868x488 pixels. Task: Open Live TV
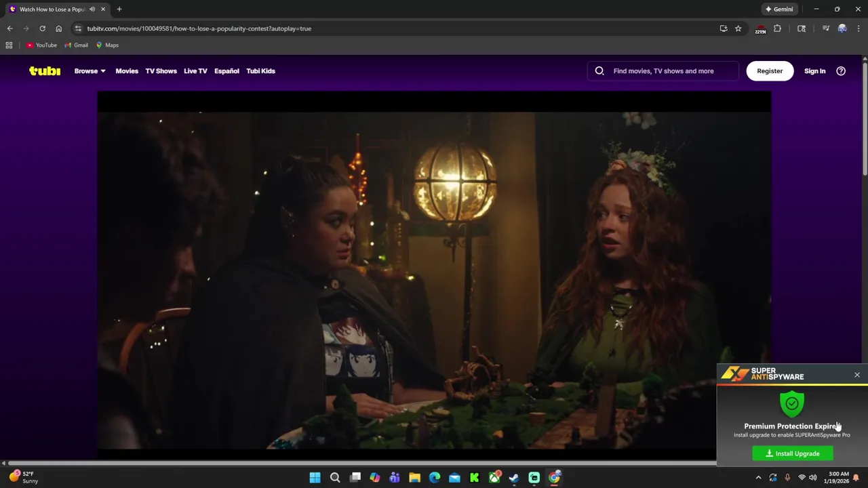(195, 70)
